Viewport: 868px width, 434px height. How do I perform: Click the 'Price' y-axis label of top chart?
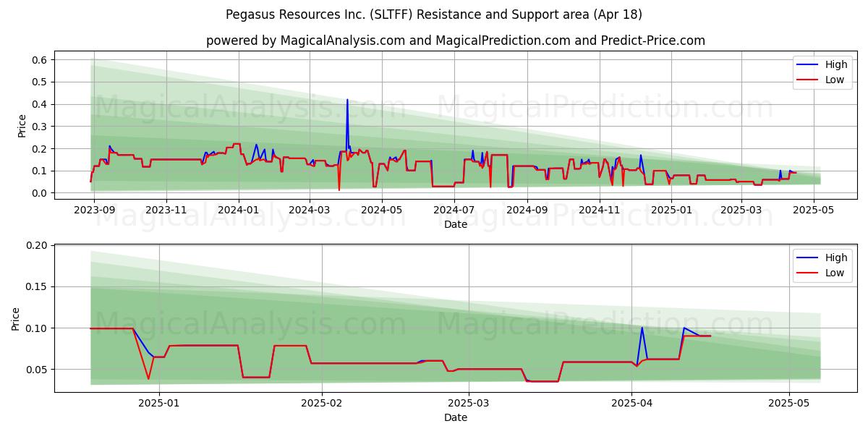point(22,126)
